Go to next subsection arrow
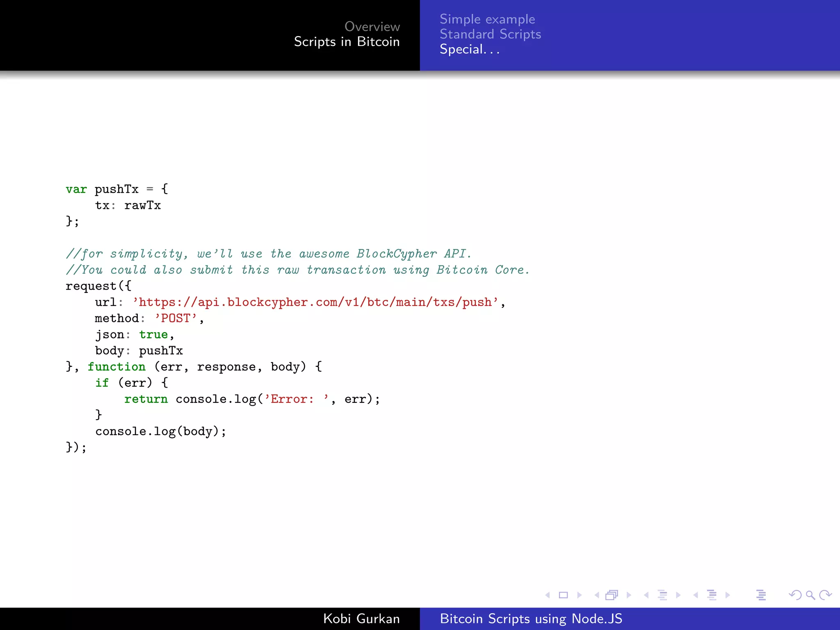This screenshot has width=840, height=630. 678,595
